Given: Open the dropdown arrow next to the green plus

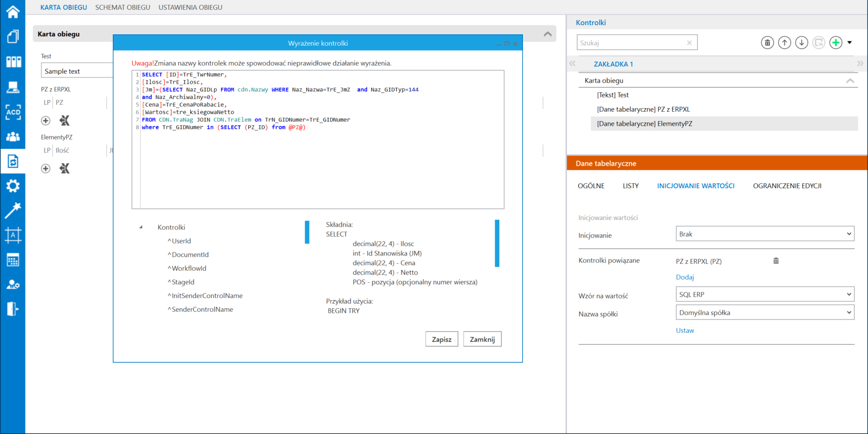Looking at the screenshot, I should 850,43.
